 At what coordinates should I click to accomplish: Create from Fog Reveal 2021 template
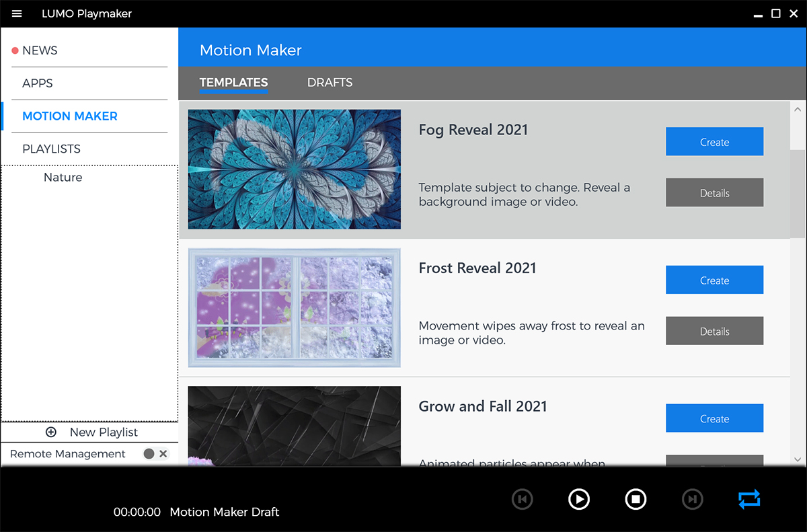[x=715, y=142]
